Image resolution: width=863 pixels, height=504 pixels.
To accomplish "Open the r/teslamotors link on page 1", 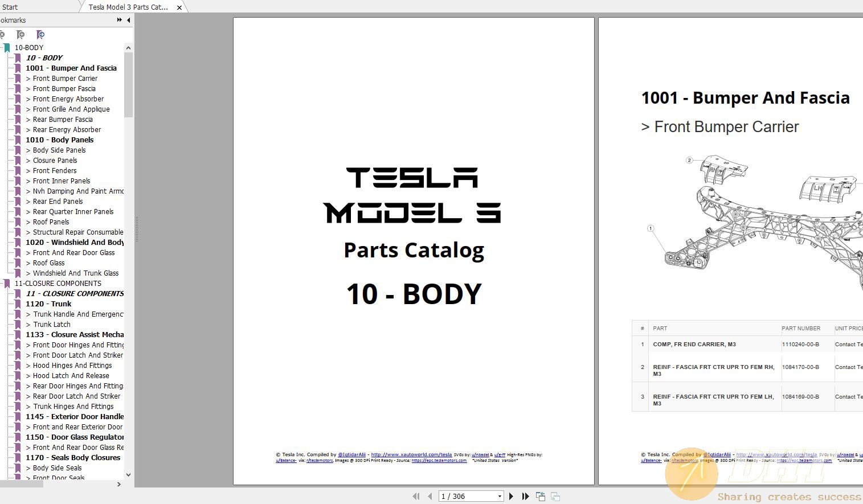I will click(x=320, y=461).
